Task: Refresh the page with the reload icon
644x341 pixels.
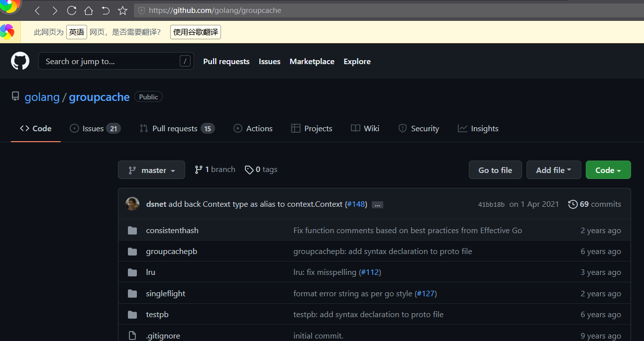Action: [71, 9]
